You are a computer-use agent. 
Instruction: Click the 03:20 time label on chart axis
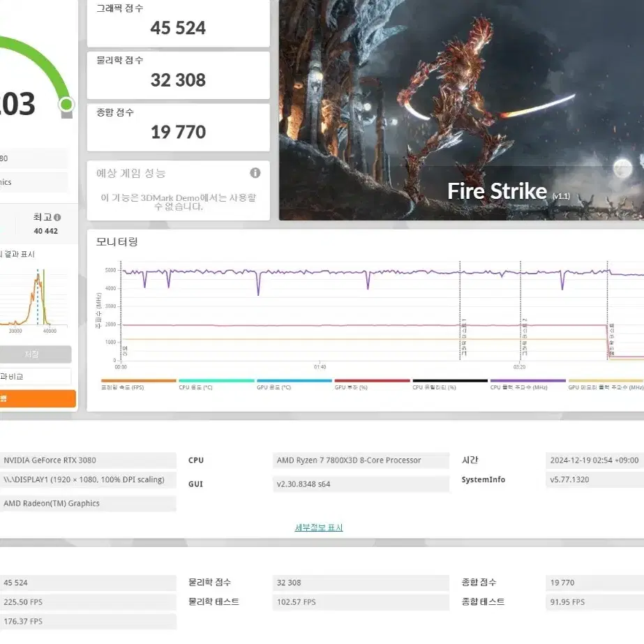[519, 367]
